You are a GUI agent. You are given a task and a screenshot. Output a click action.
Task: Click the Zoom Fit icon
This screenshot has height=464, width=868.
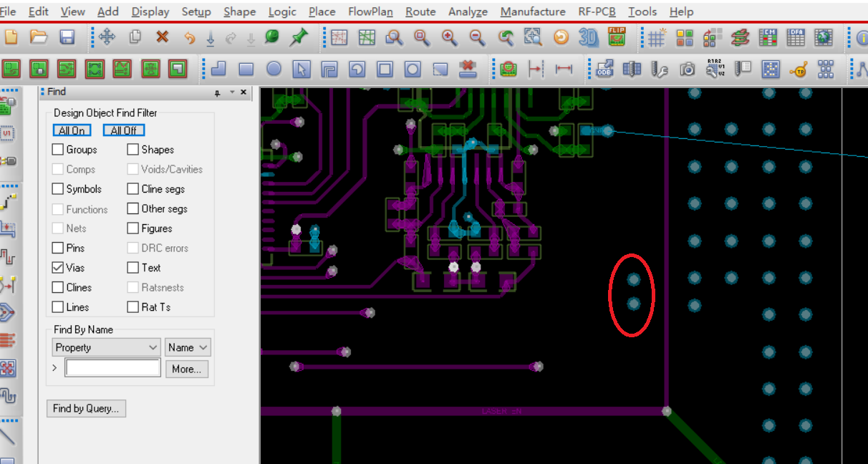click(x=422, y=37)
